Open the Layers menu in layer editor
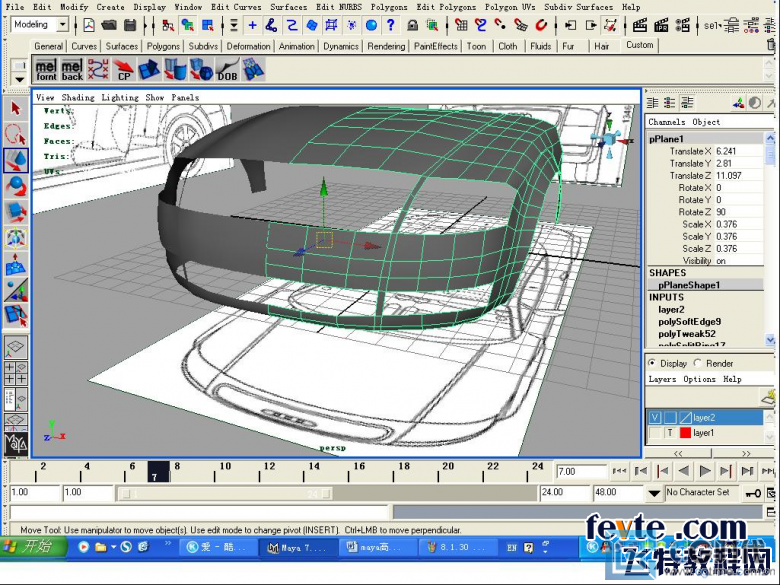This screenshot has height=585, width=780. 662,379
